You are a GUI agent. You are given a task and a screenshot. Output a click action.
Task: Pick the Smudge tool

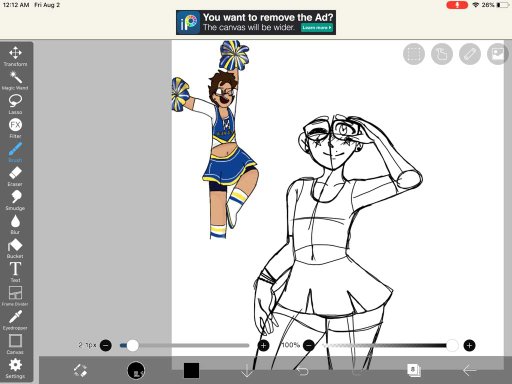click(15, 200)
